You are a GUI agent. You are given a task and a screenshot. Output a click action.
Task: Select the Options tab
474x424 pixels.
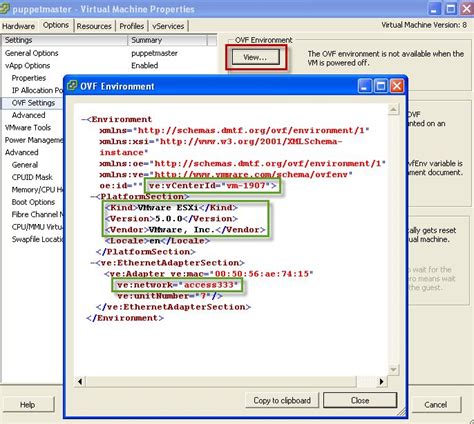[56, 25]
